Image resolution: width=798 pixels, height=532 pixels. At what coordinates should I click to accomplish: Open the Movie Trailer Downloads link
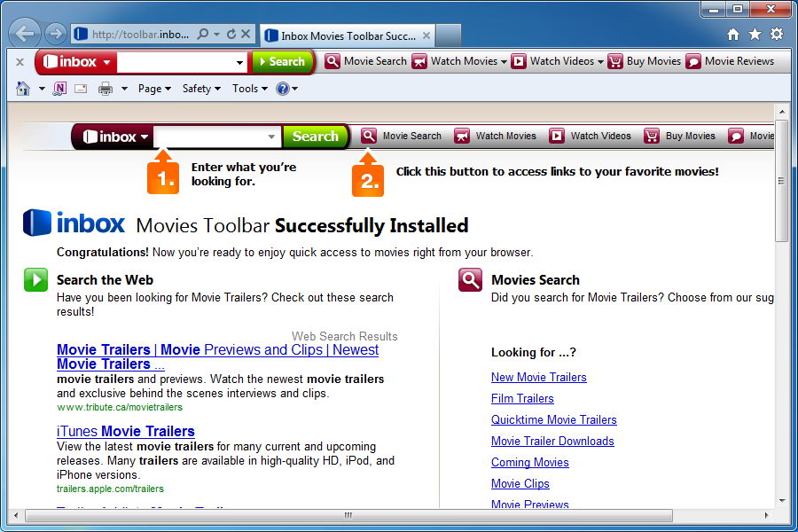coord(552,441)
